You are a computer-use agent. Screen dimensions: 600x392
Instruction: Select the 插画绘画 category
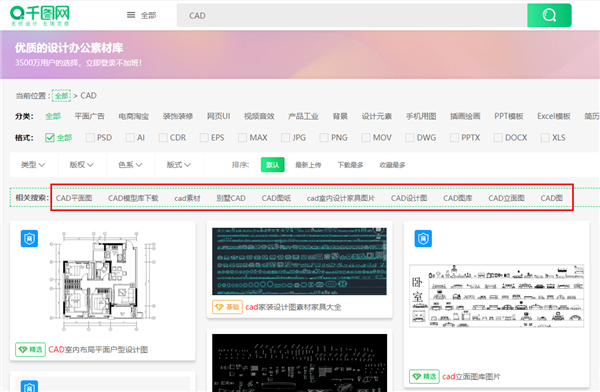465,116
